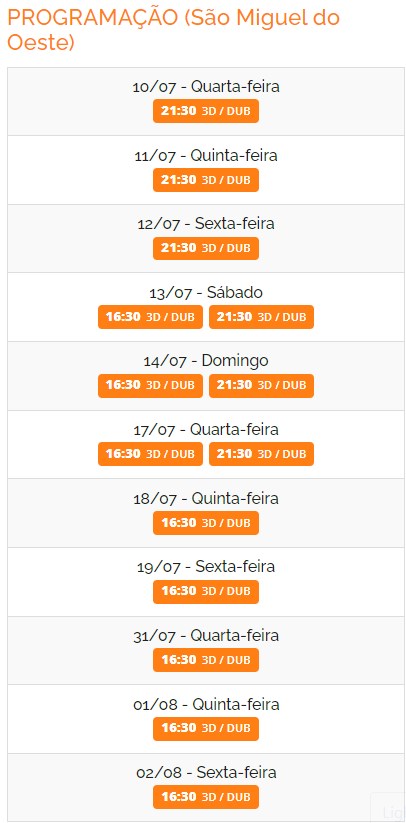406x823 pixels.
Task: Click the 31/07 - Quarta-feira date label
Action: coord(206,636)
